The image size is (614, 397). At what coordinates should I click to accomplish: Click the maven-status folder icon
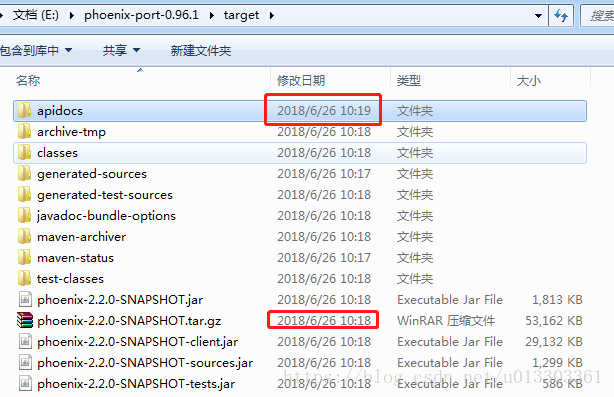pos(24,258)
